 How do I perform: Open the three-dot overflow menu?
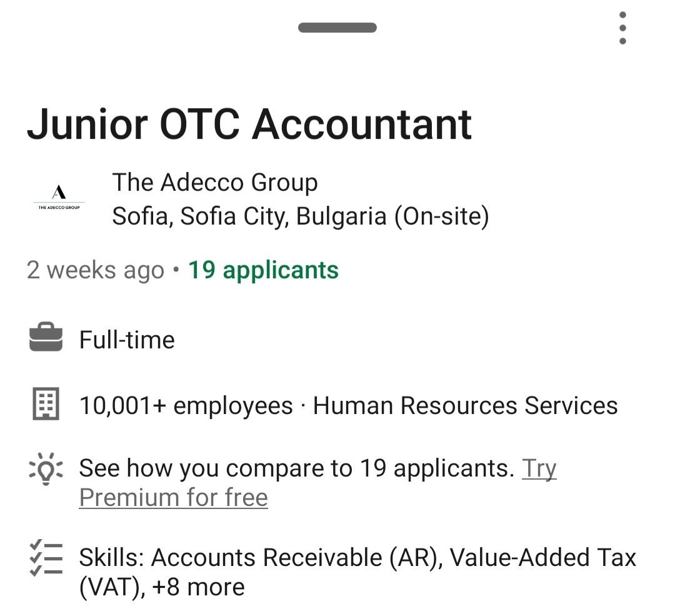click(622, 28)
